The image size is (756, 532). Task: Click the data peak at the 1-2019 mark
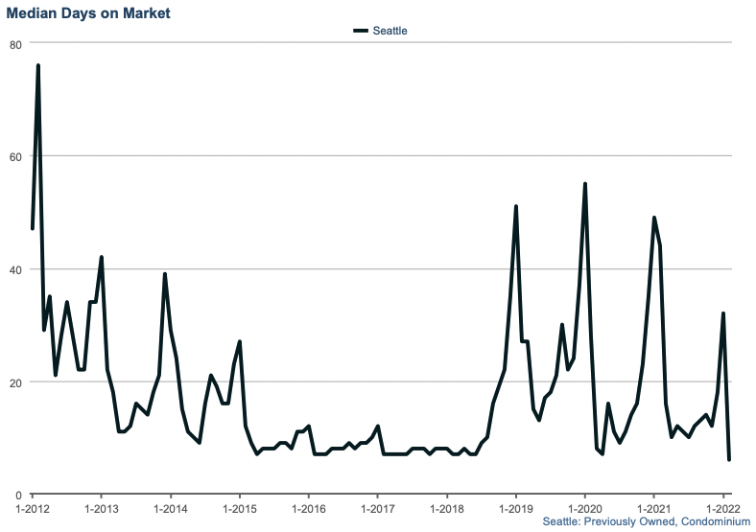coord(516,207)
